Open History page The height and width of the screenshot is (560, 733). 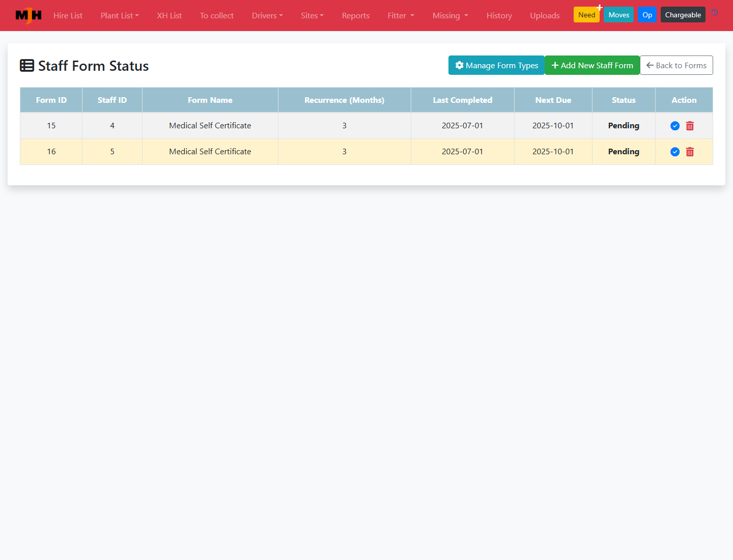point(499,15)
